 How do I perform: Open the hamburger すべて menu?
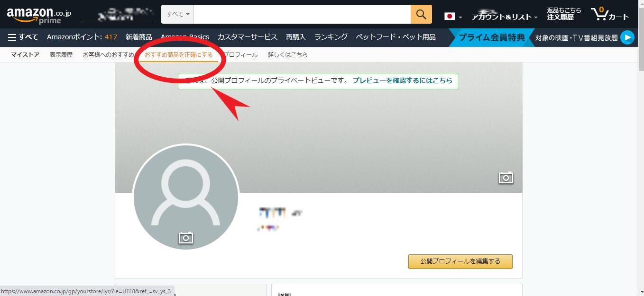[x=23, y=37]
